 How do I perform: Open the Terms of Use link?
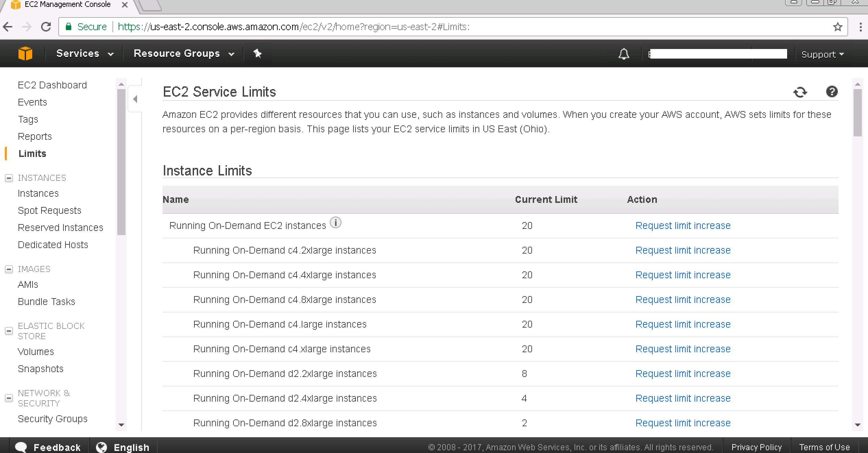point(824,447)
